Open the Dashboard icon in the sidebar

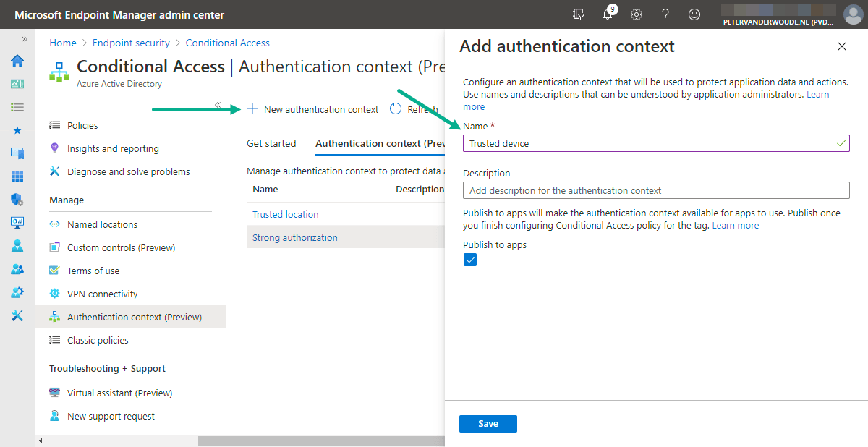pyautogui.click(x=16, y=84)
